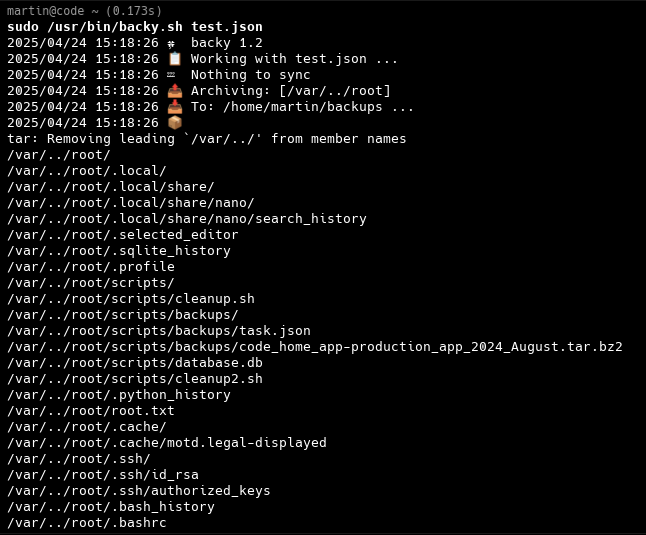646x535 pixels.
Task: Click the sudo /usr/bin/backy.sh test.json command
Action: pyautogui.click(x=135, y=27)
